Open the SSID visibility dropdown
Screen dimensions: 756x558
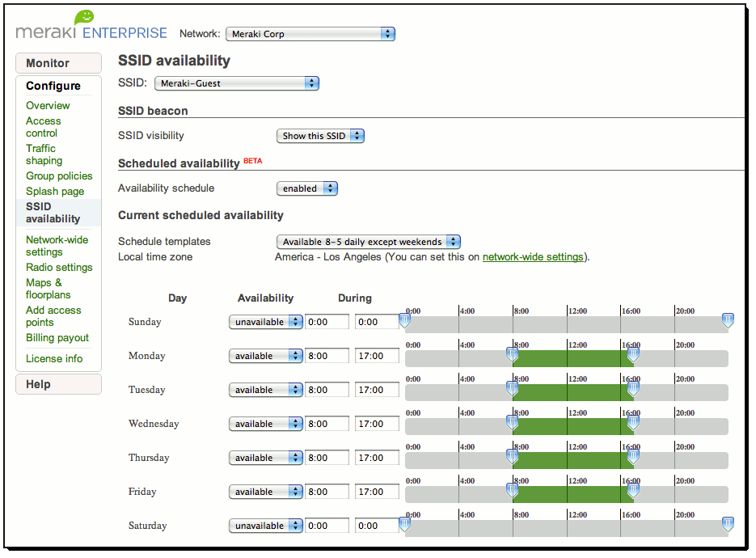click(x=320, y=136)
